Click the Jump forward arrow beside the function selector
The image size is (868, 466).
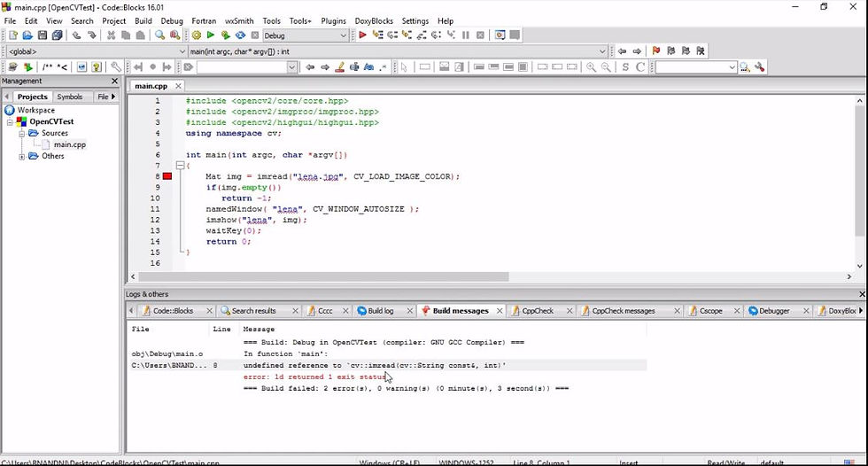pyautogui.click(x=637, y=50)
